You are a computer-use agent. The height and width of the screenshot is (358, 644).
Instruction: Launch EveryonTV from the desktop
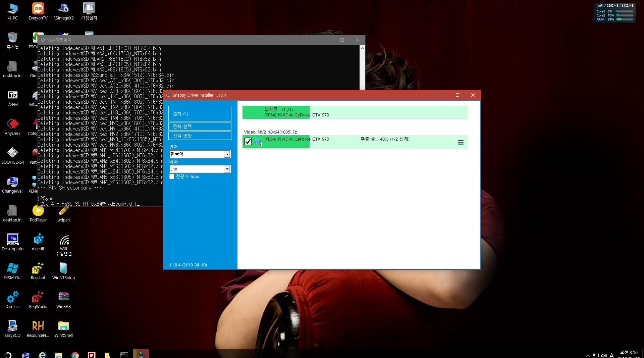38,11
